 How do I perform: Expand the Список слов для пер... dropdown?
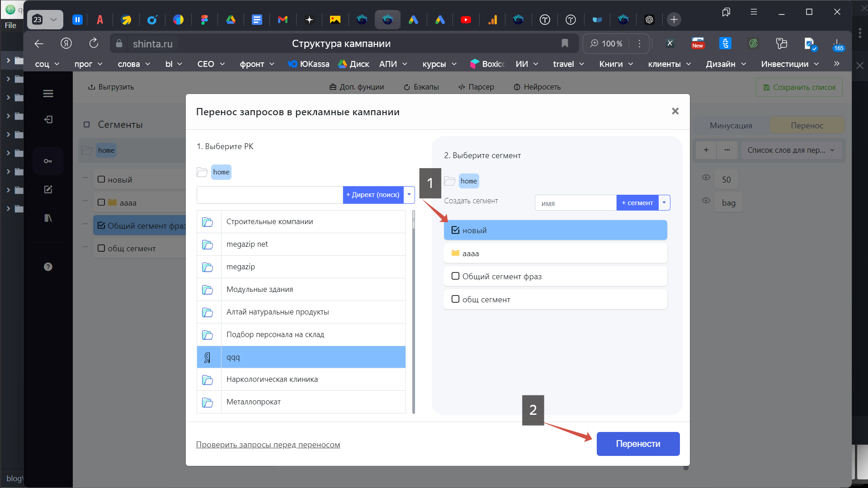(x=791, y=150)
